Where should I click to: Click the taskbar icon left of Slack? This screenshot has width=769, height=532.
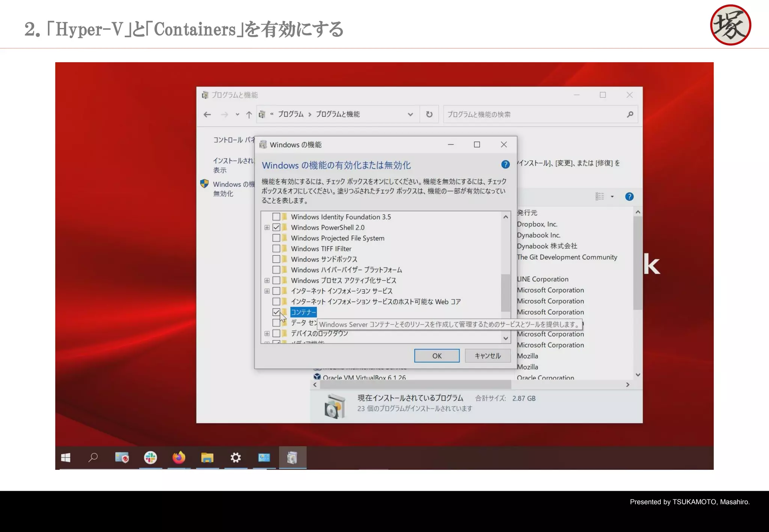pyautogui.click(x=122, y=458)
